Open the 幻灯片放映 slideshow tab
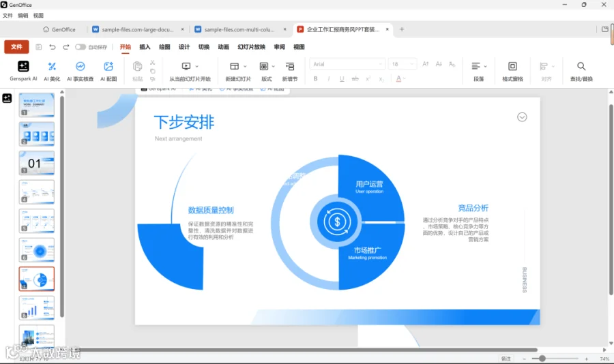614x364 pixels. tap(251, 47)
